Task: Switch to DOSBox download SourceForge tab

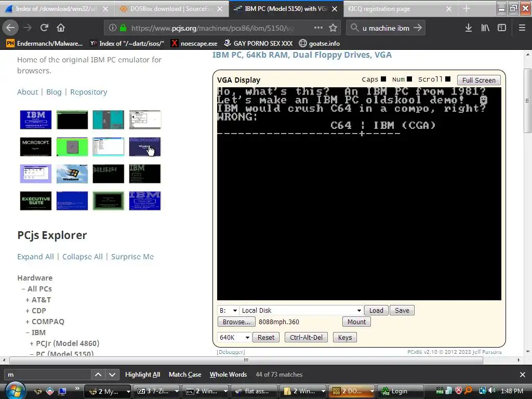Action: coord(171,9)
